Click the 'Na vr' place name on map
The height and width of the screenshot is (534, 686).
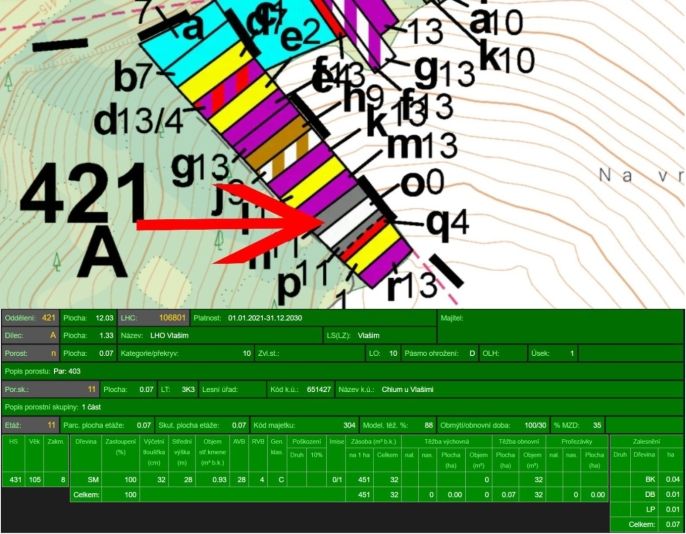(641, 175)
